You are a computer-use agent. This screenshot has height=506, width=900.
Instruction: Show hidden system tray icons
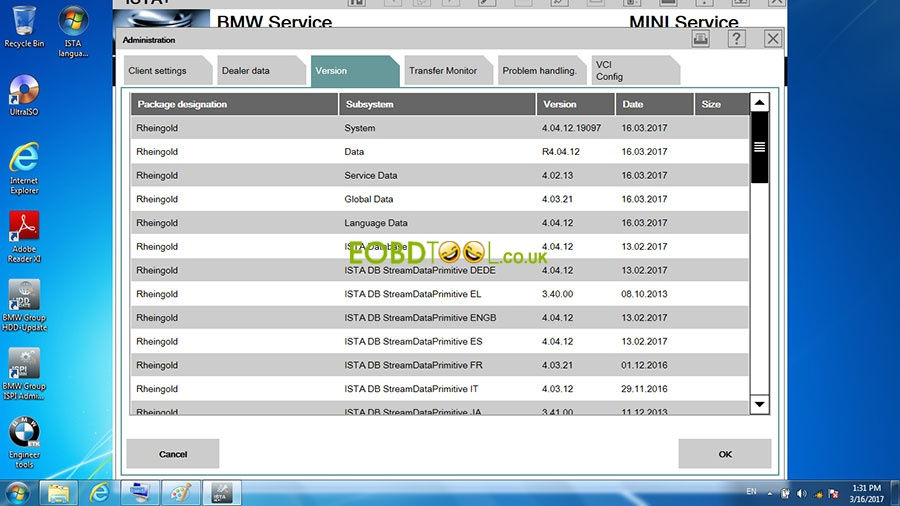[x=770, y=493]
